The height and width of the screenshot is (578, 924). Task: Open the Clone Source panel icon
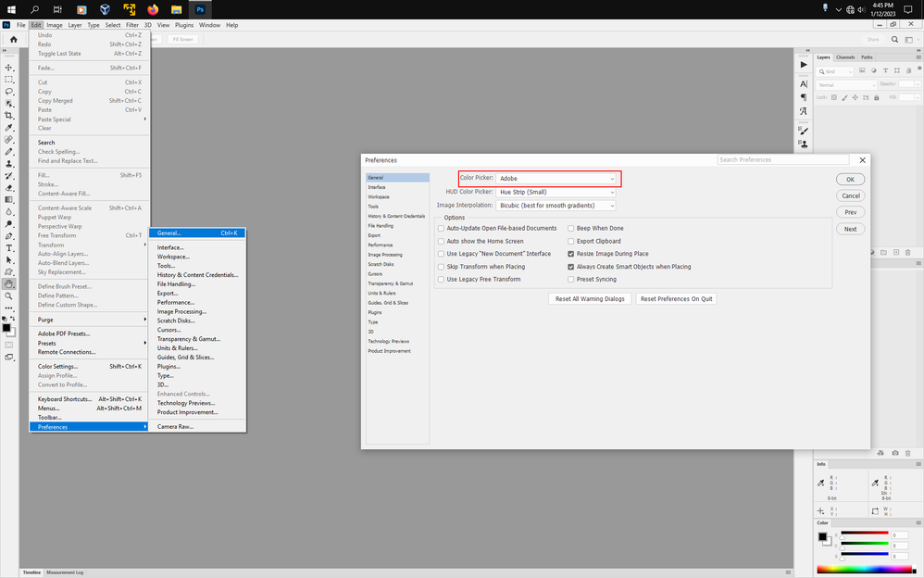804,144
